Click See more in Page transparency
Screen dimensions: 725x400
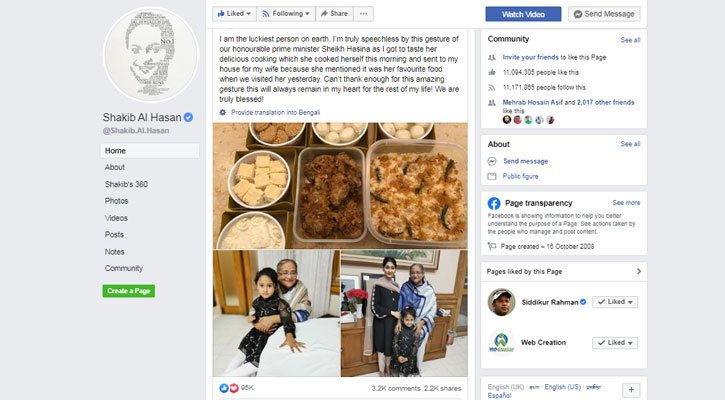626,202
